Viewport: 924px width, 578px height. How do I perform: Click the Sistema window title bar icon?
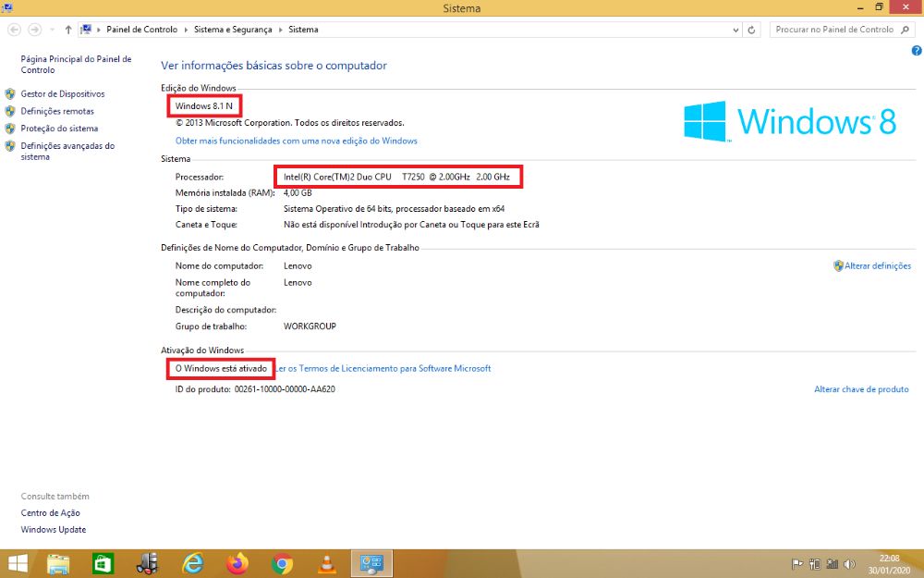click(x=7, y=7)
